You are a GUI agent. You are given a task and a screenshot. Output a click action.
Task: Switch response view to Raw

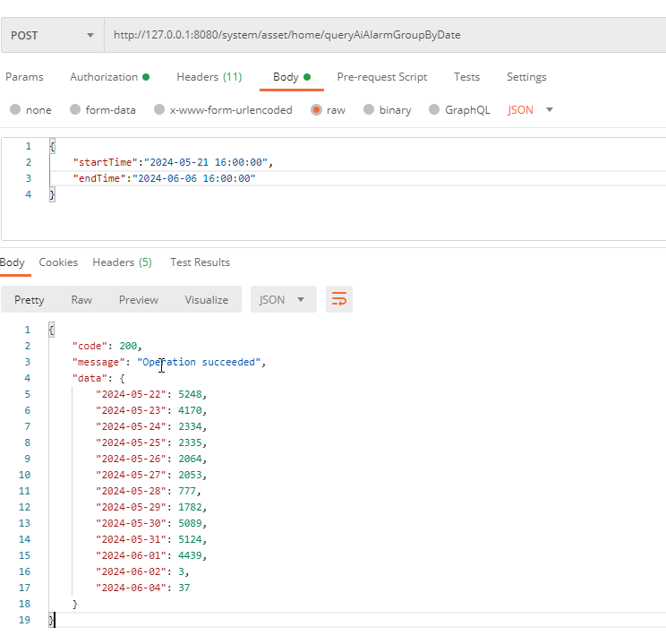coord(81,300)
